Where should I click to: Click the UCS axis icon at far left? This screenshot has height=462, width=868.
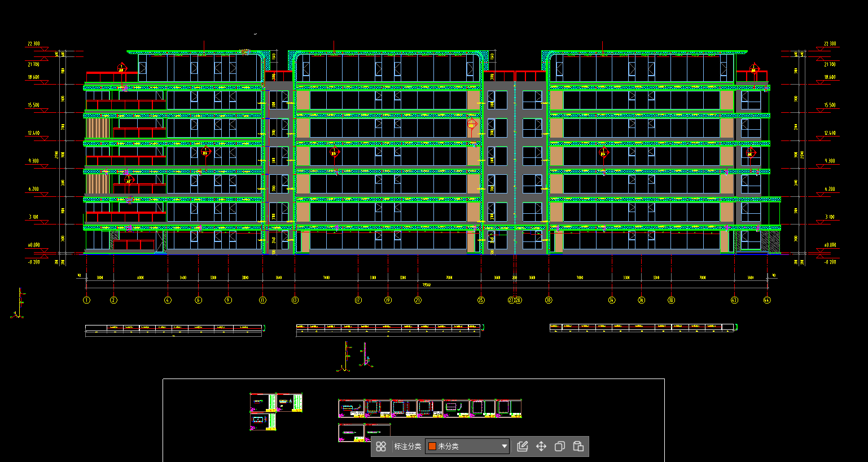click(19, 305)
